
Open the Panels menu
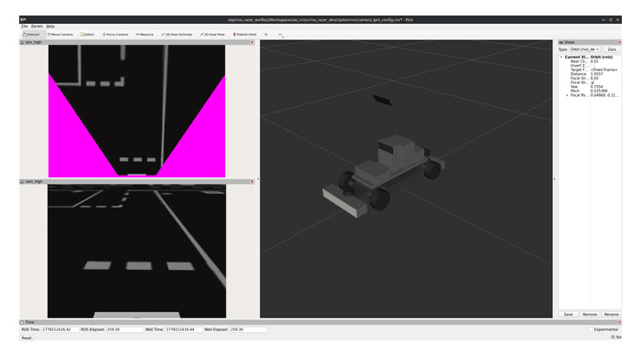37,27
